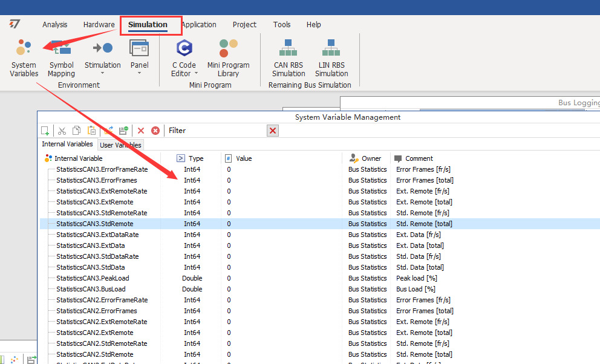This screenshot has width=600, height=364.
Task: Open the Symbol Mapping tool
Action: pyautogui.click(x=61, y=57)
